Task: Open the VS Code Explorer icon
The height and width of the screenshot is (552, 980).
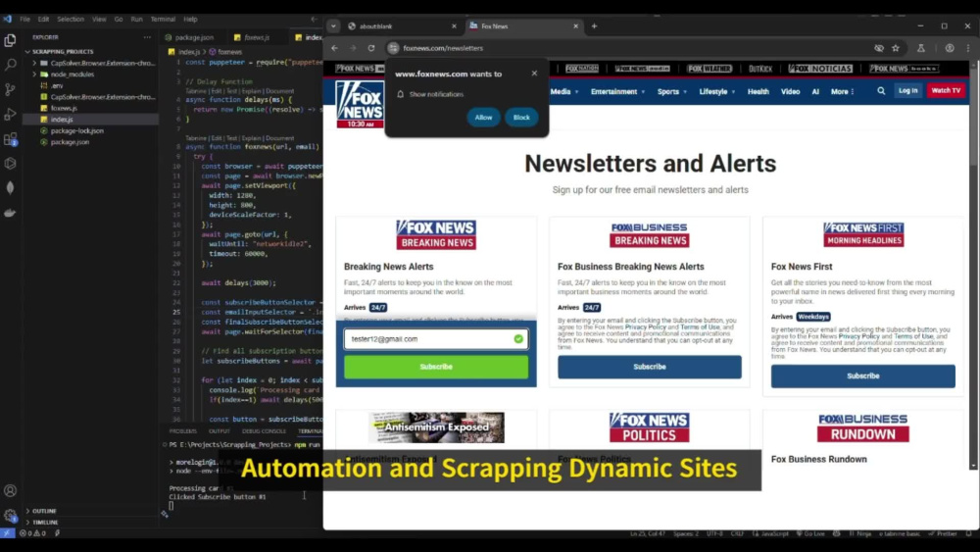Action: point(10,40)
